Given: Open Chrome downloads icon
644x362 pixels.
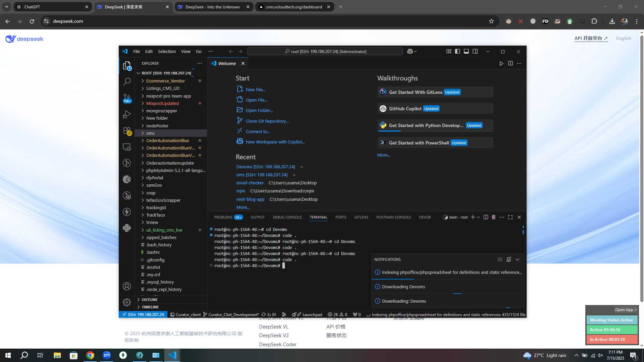Looking at the screenshot, I should point(612,21).
